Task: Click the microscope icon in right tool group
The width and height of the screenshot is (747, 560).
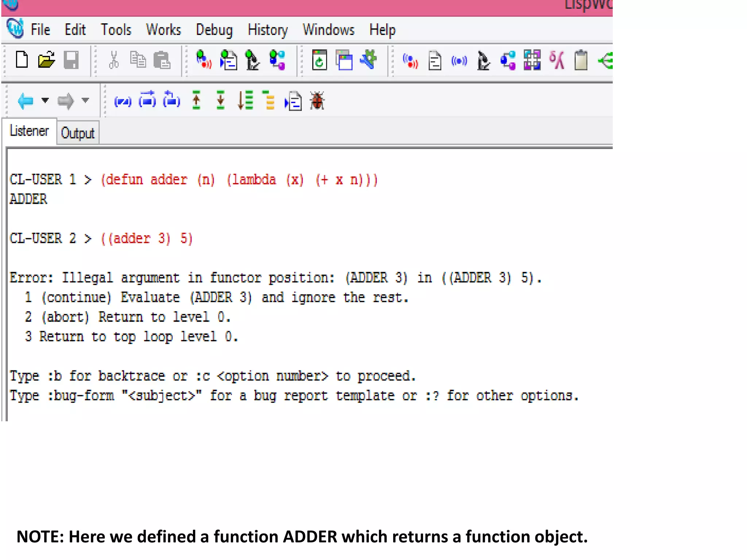Action: tap(484, 61)
